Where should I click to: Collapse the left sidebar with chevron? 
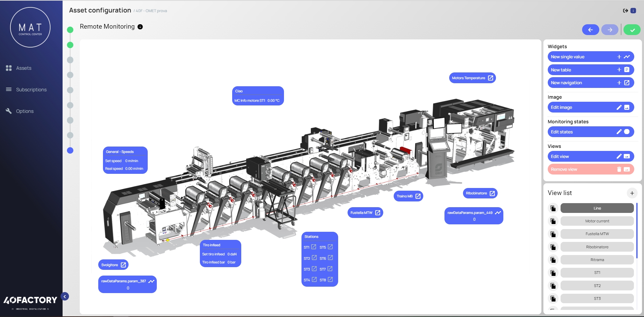tap(65, 296)
